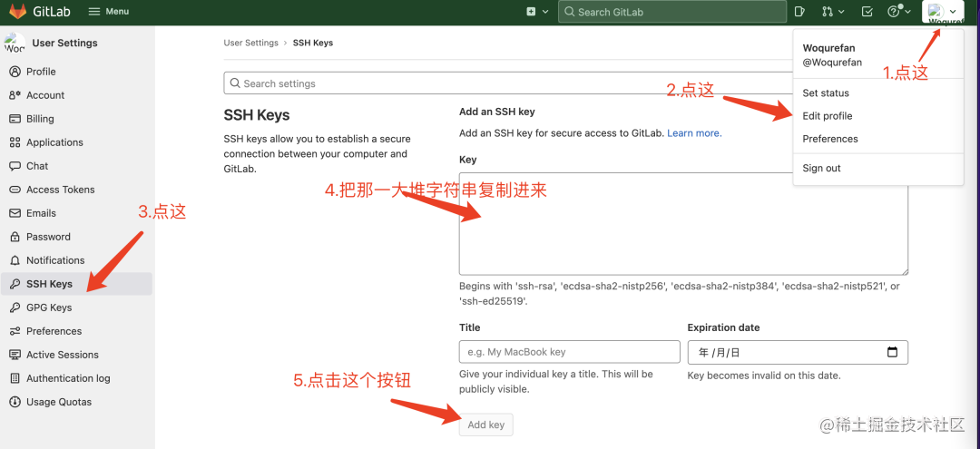
Task: Click the Learn more link
Action: (x=694, y=133)
